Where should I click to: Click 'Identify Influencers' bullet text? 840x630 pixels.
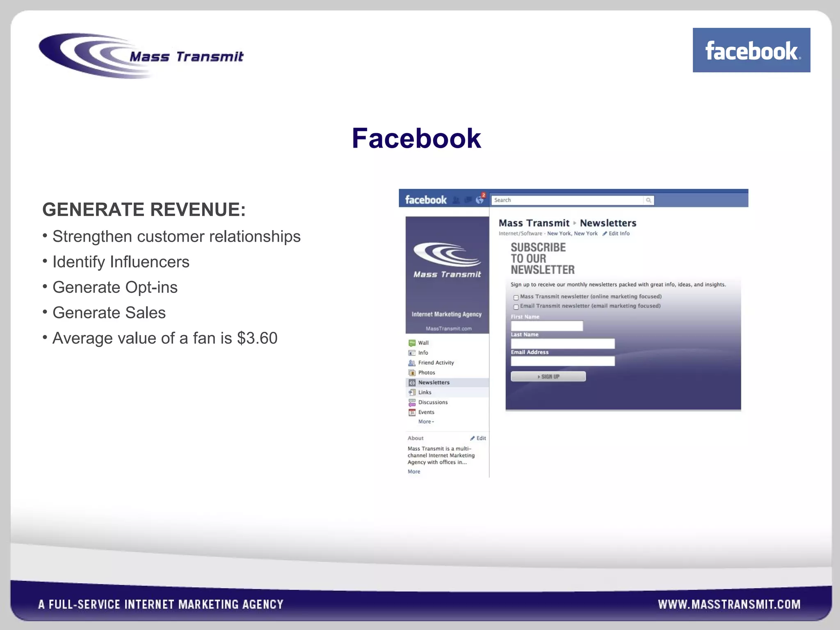click(x=121, y=262)
